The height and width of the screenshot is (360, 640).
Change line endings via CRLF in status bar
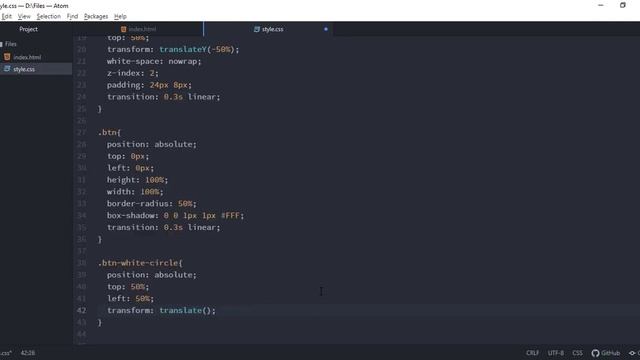coord(532,353)
